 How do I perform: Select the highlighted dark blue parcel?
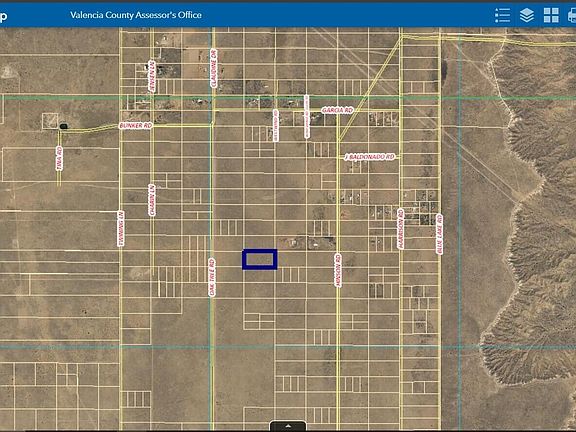pyautogui.click(x=260, y=259)
